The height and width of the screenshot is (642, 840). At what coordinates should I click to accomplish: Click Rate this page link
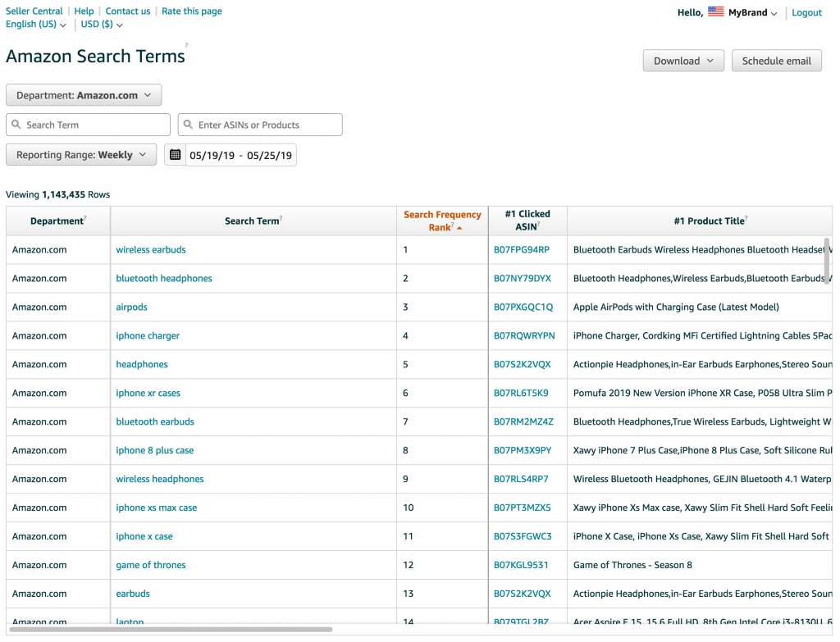(192, 11)
